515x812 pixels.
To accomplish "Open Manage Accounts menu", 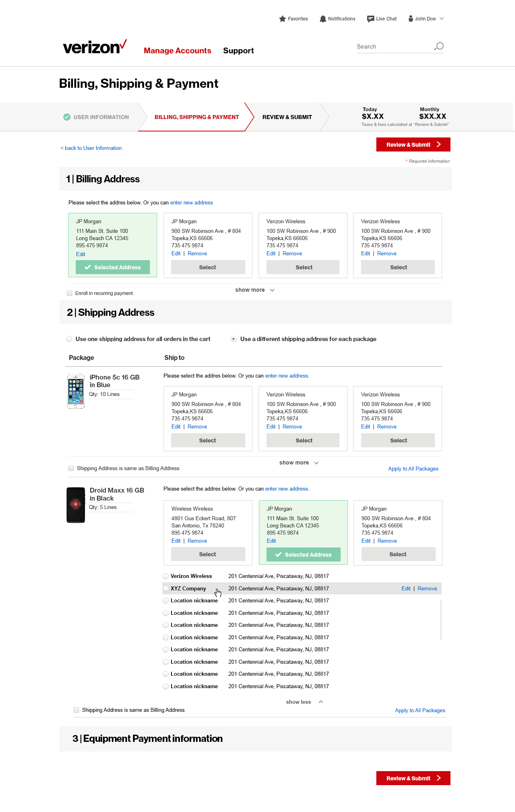I will [x=177, y=50].
